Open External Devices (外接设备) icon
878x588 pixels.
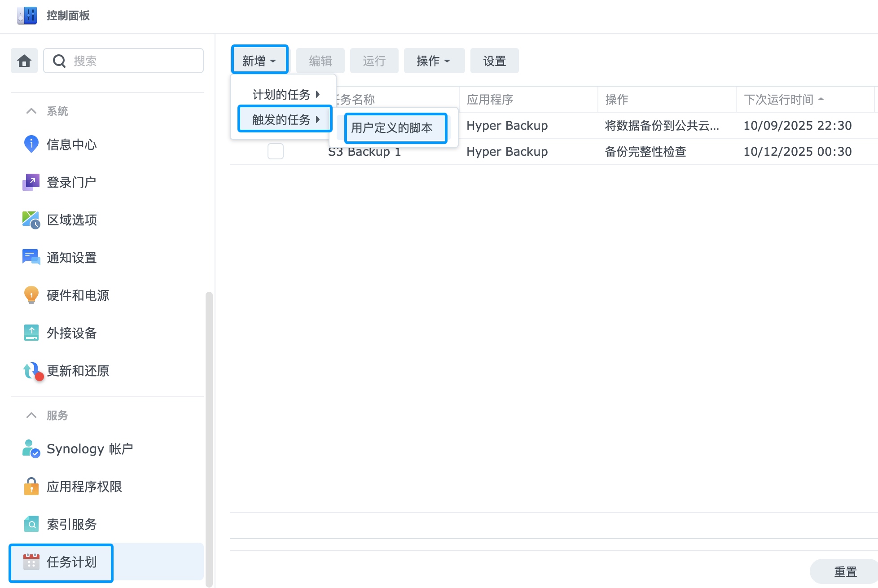[x=31, y=333]
